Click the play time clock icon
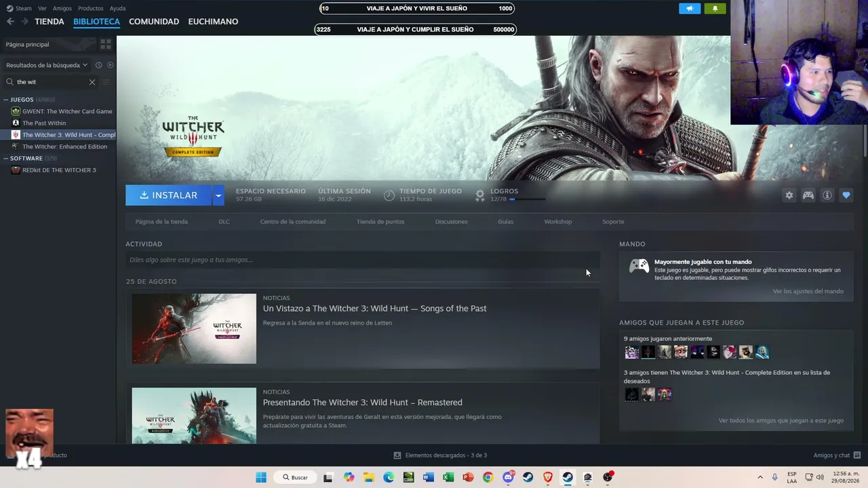The height and width of the screenshot is (488, 868). (x=389, y=195)
